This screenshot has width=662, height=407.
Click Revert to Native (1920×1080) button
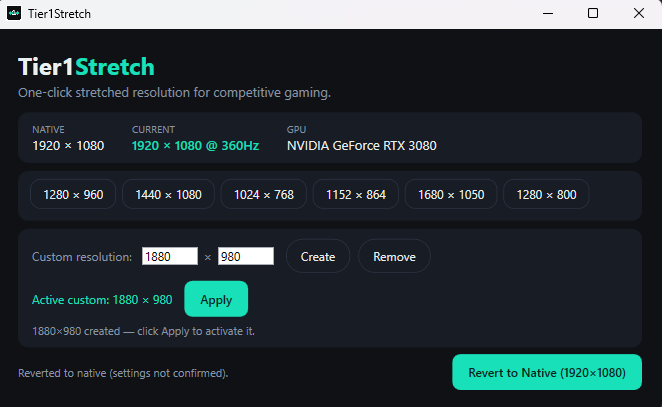[547, 372]
